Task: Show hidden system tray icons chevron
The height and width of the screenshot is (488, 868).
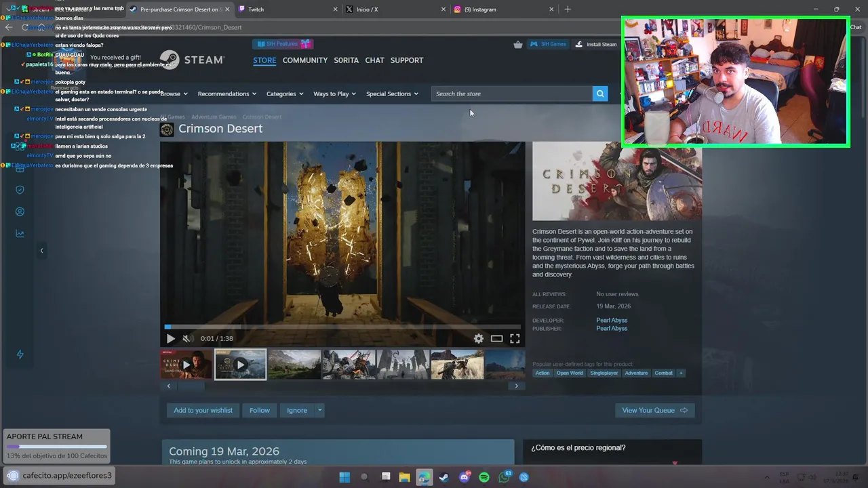Action: click(x=767, y=477)
